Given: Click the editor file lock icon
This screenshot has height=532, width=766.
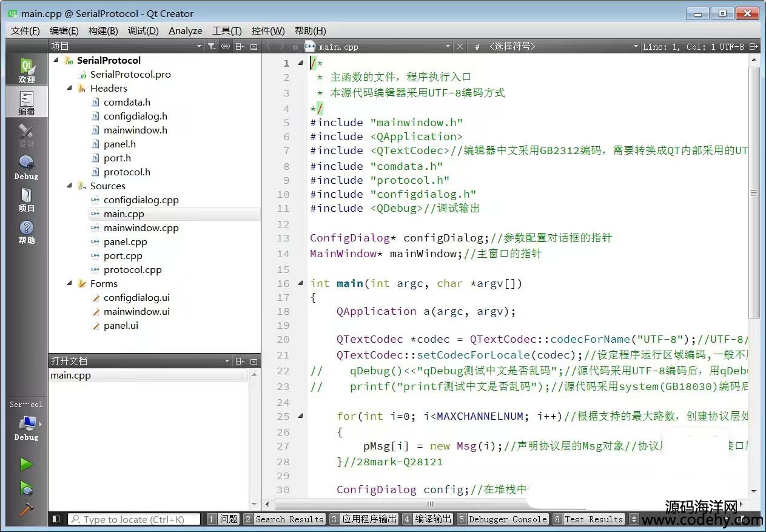Looking at the screenshot, I should pos(295,46).
